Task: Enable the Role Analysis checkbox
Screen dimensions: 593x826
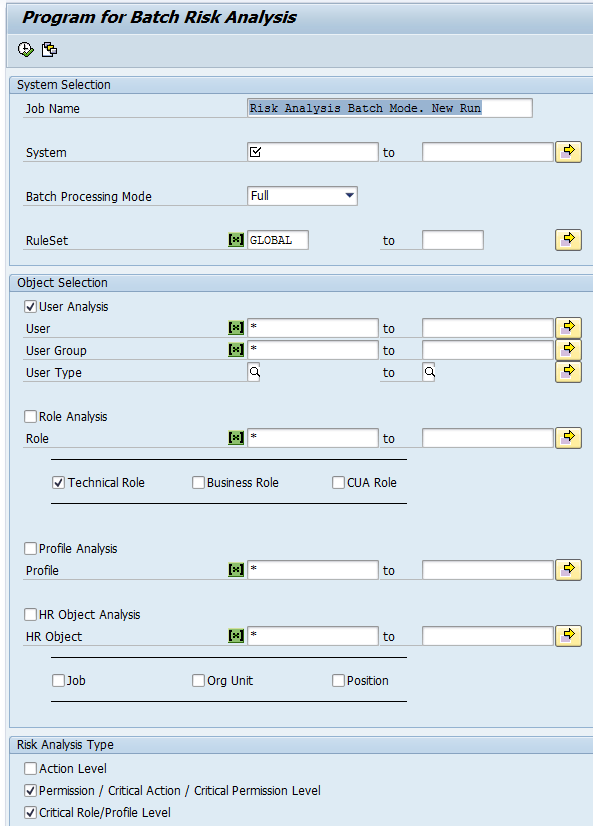Action: tap(31, 417)
